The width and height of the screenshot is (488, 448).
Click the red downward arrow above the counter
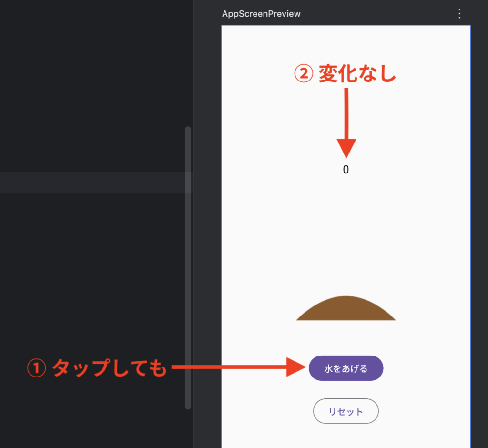click(346, 124)
